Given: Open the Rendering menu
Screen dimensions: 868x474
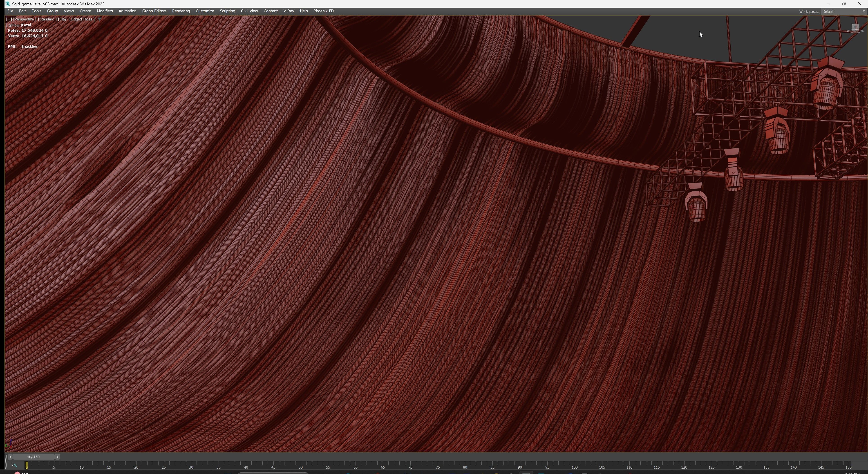Looking at the screenshot, I should click(x=181, y=11).
